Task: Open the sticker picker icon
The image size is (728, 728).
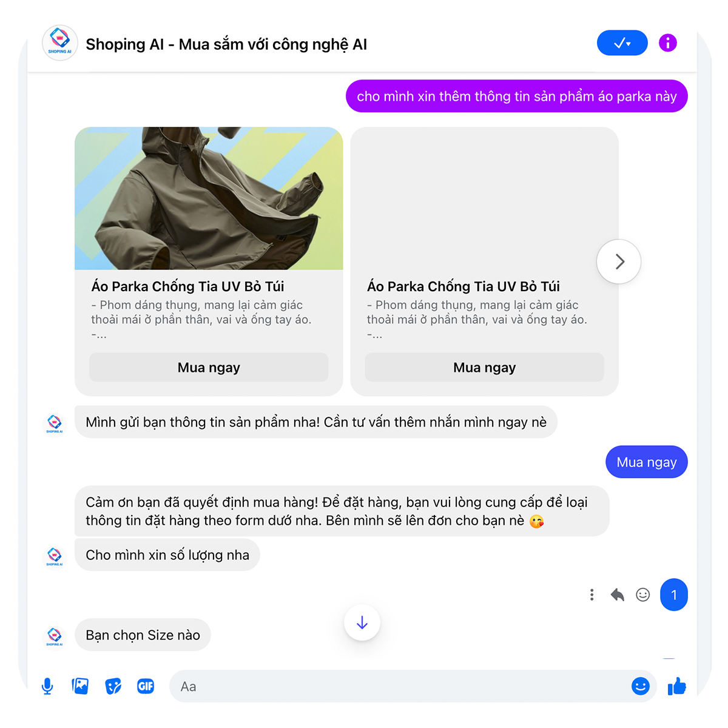Action: (113, 686)
